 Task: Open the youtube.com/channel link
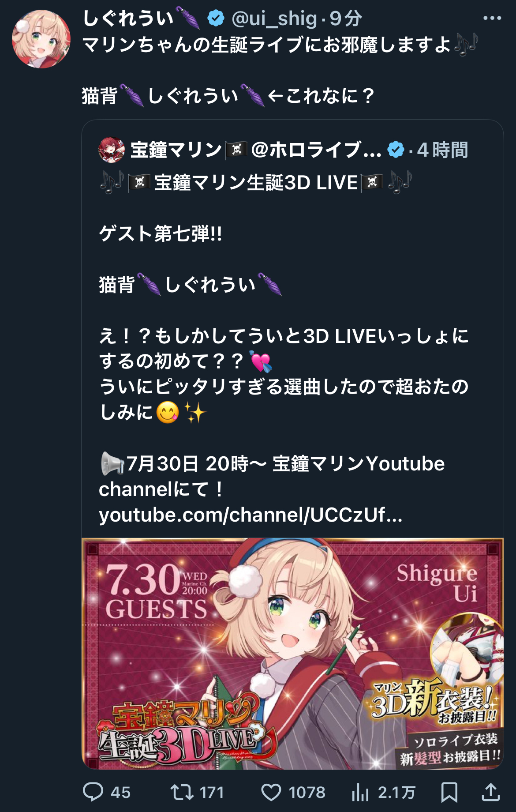point(251,515)
